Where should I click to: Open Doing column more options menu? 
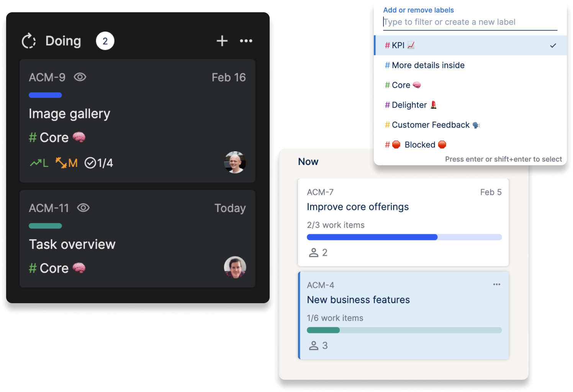[246, 41]
